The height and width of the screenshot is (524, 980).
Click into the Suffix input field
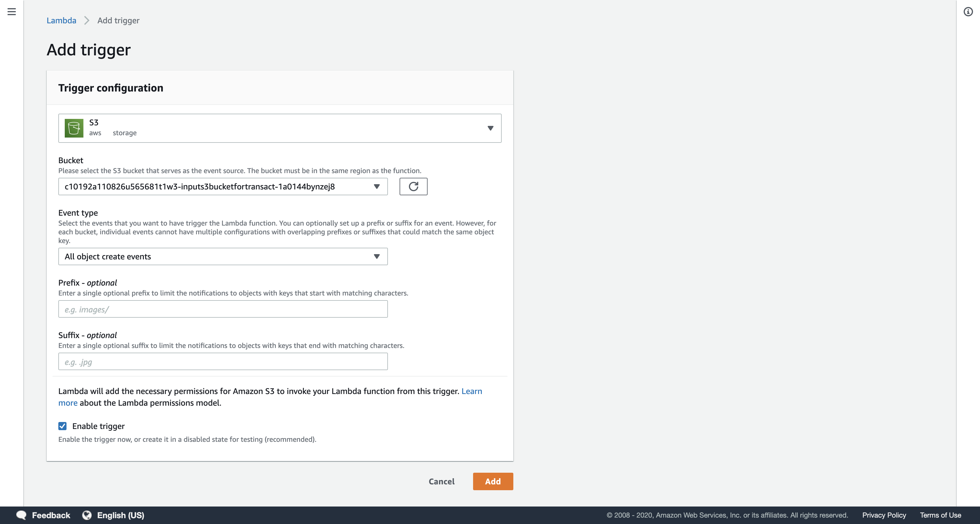point(223,362)
